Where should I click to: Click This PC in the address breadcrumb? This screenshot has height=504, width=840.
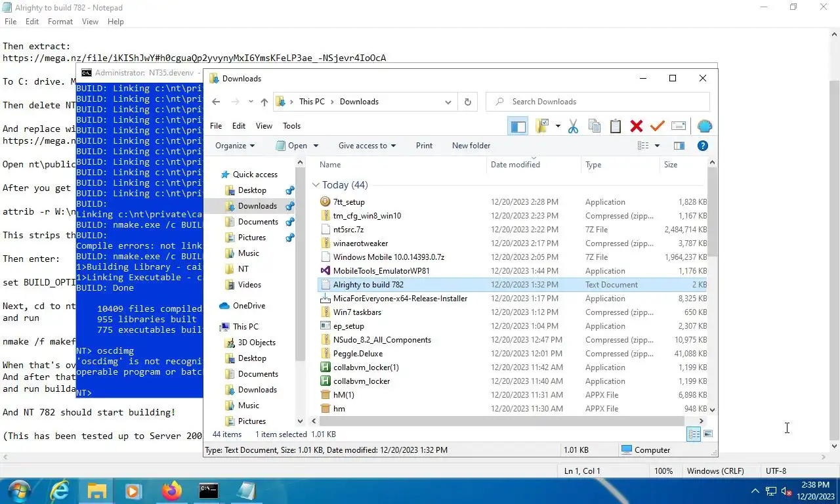pyautogui.click(x=312, y=102)
